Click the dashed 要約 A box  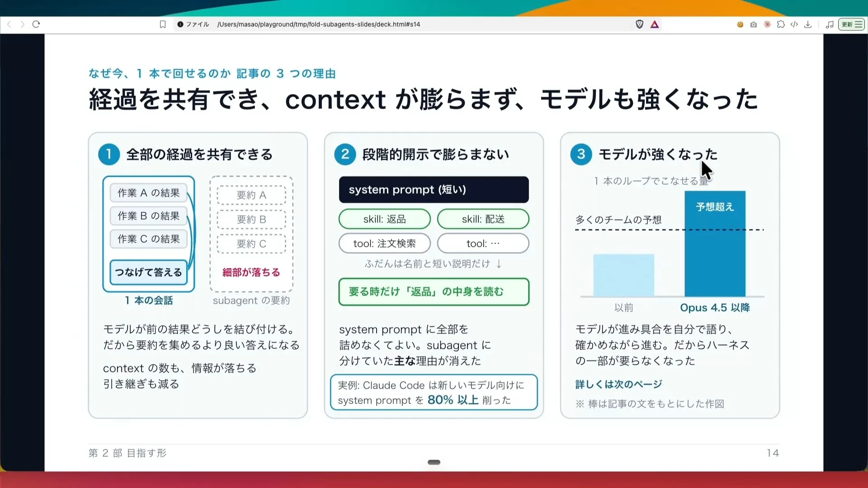[x=251, y=195]
